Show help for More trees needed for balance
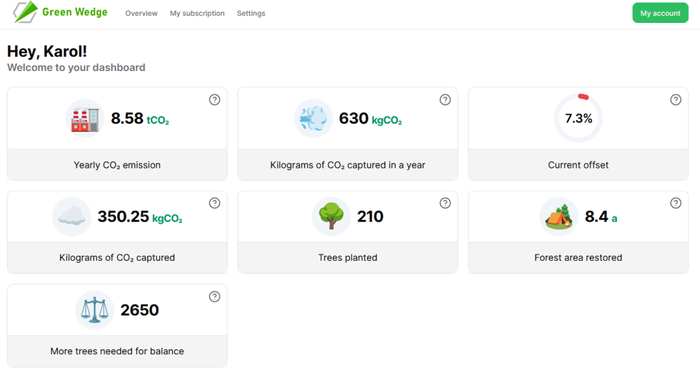 (x=214, y=297)
